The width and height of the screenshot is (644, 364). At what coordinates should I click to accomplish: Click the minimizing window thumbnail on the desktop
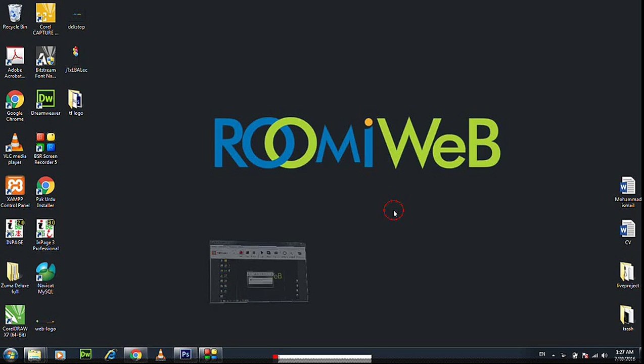pos(259,272)
